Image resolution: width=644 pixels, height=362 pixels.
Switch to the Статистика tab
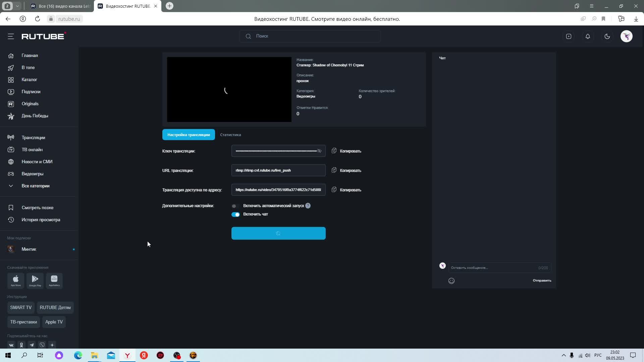(230, 135)
